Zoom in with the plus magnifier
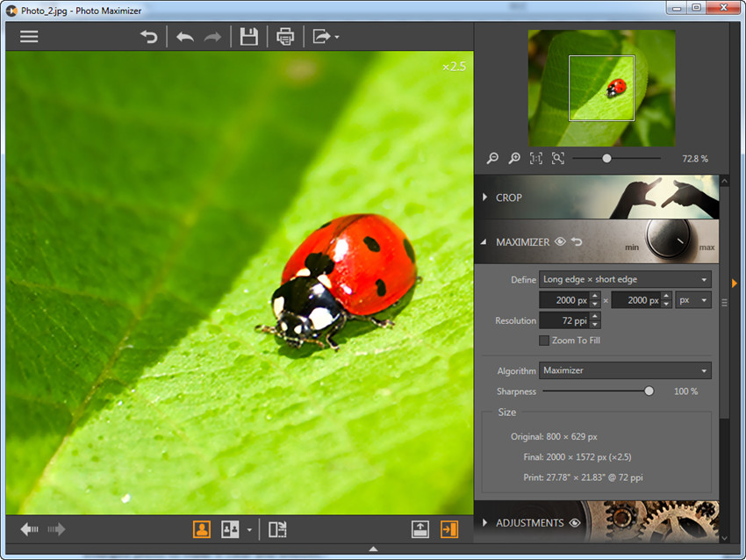 click(514, 159)
